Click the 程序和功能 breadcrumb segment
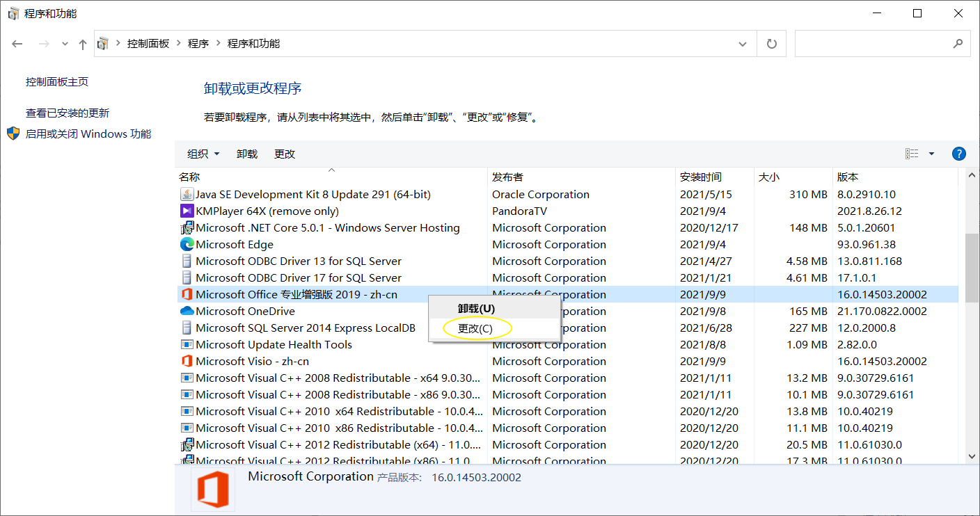 [x=253, y=44]
